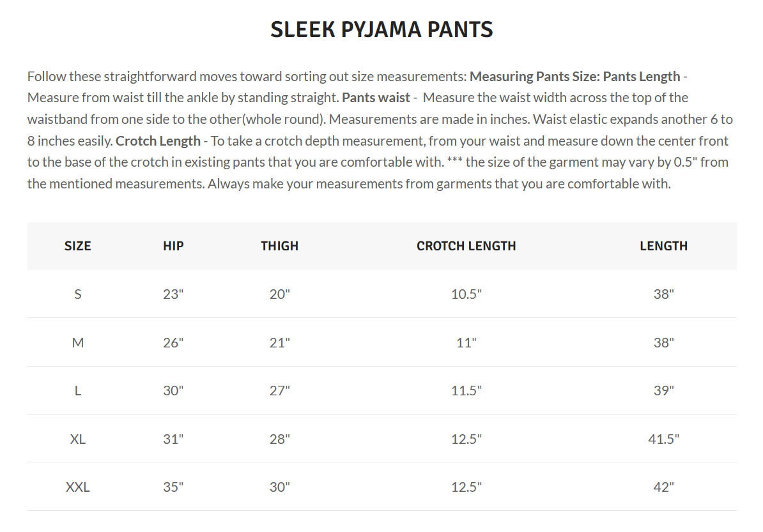Select the XL size row label
Image resolution: width=763 pixels, height=532 pixels.
coord(78,439)
